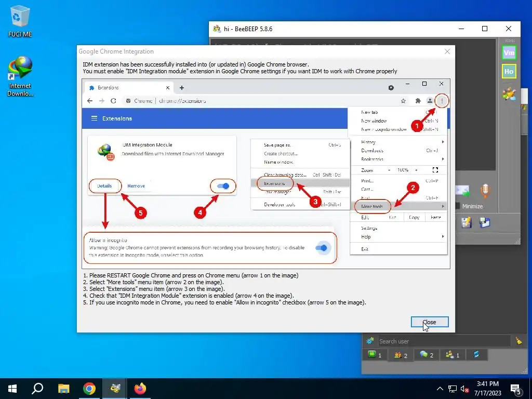Viewport: 532px width, 399px height.
Task: Launch Google Chrome from taskbar
Action: click(x=89, y=389)
